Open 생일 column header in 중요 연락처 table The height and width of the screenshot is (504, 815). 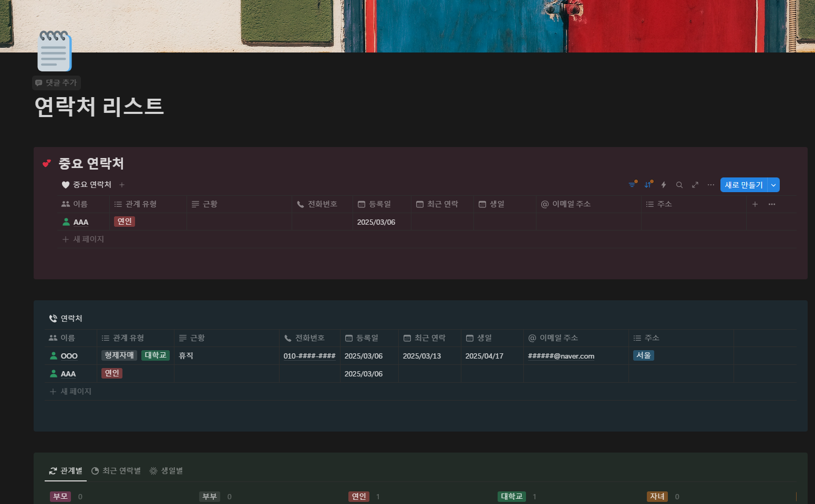[x=504, y=204]
